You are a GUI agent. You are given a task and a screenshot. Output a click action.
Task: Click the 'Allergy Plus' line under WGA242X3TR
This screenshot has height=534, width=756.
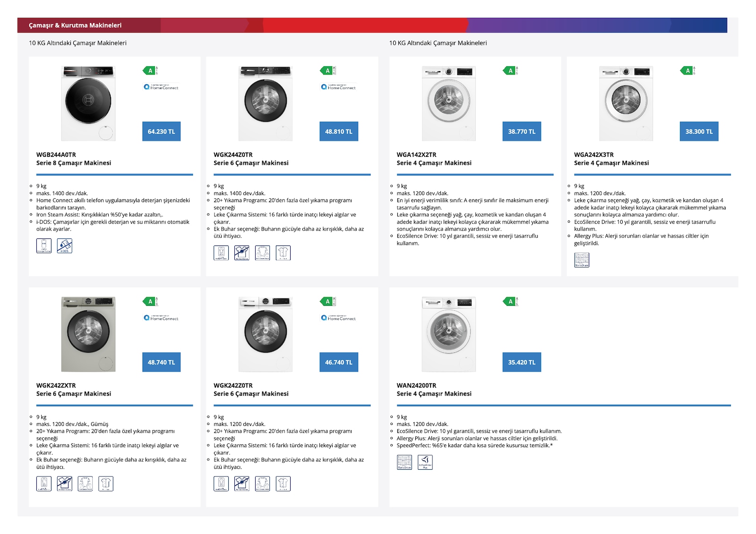pyautogui.click(x=641, y=239)
